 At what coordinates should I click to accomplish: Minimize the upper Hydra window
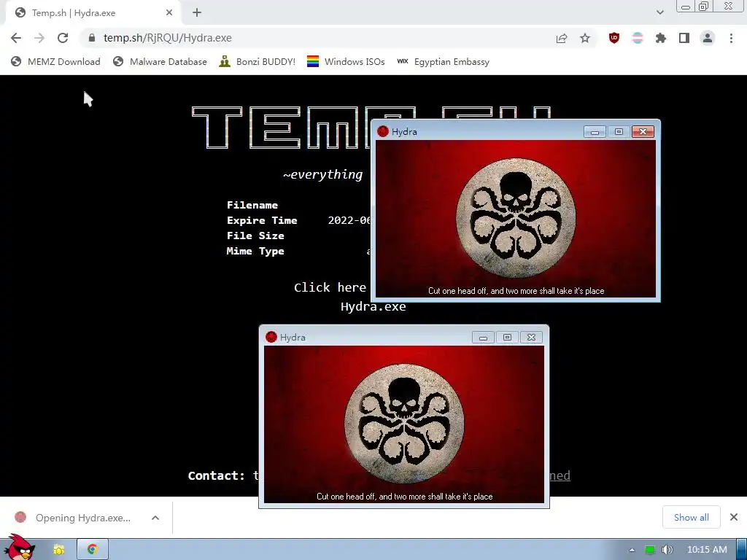(x=595, y=132)
